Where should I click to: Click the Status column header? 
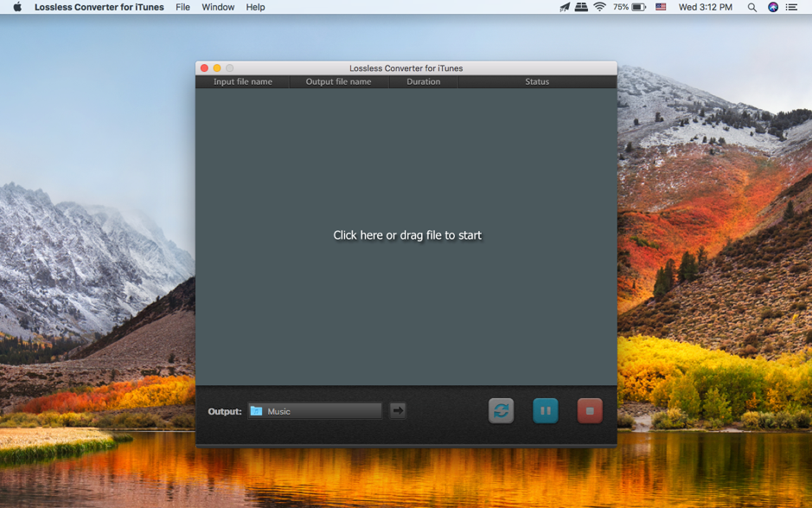coord(537,82)
